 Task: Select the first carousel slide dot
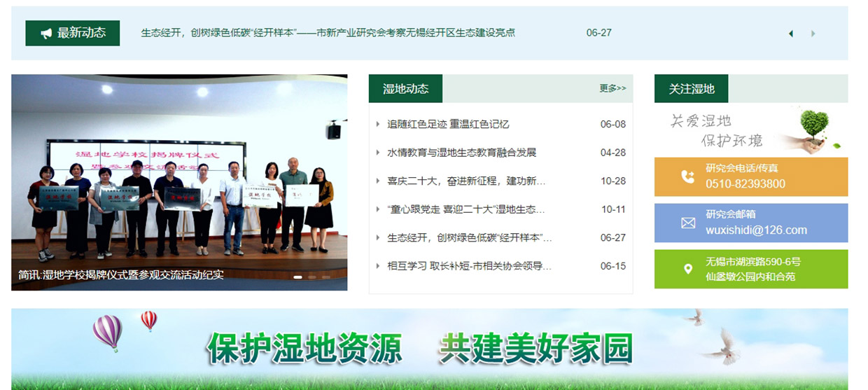pos(297,277)
